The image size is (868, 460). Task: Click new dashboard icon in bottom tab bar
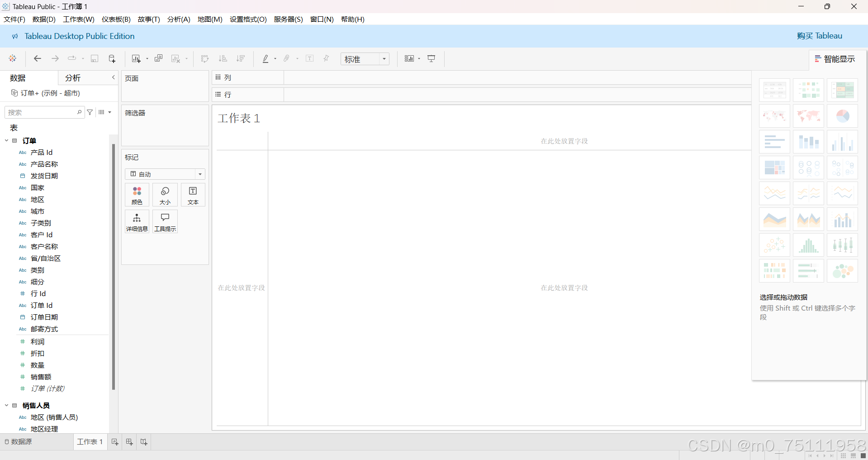129,442
